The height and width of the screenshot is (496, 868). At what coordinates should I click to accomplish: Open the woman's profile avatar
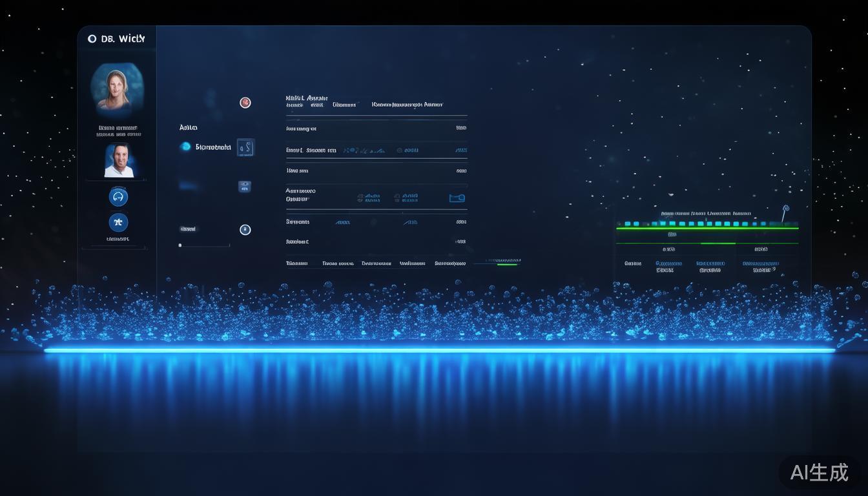click(x=117, y=89)
